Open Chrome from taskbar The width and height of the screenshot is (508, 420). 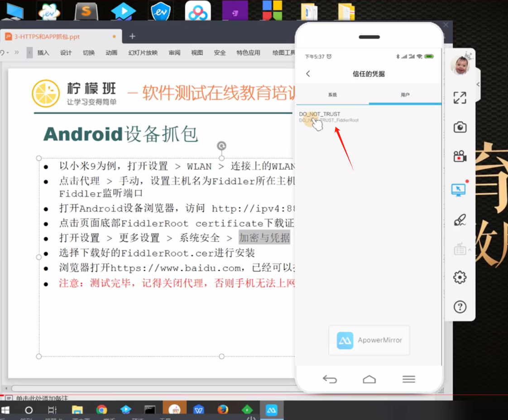pyautogui.click(x=101, y=410)
